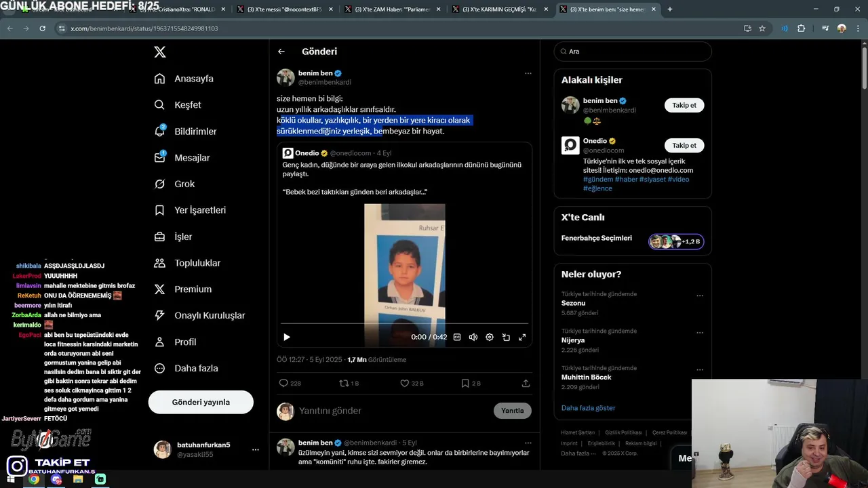Click the Gönderi yayınla button
868x488 pixels.
pos(201,402)
